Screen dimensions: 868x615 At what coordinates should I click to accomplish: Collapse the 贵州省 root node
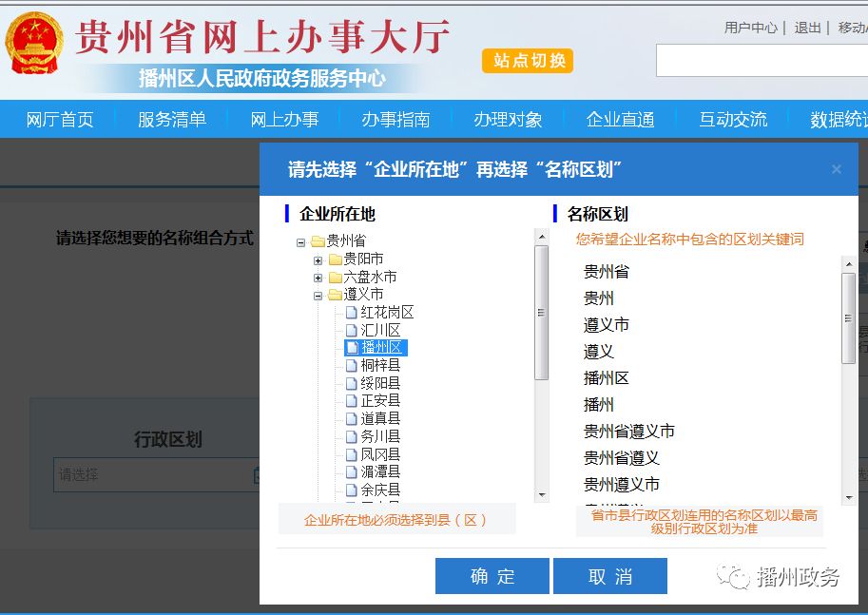coord(301,242)
